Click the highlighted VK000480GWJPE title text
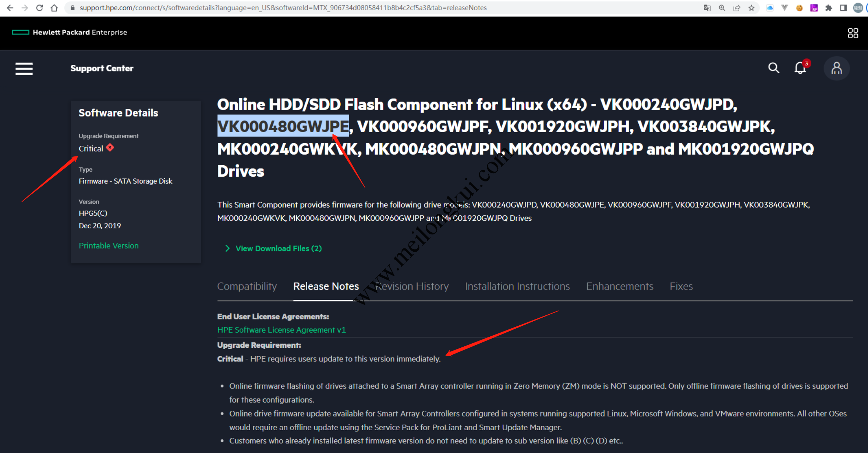 283,127
